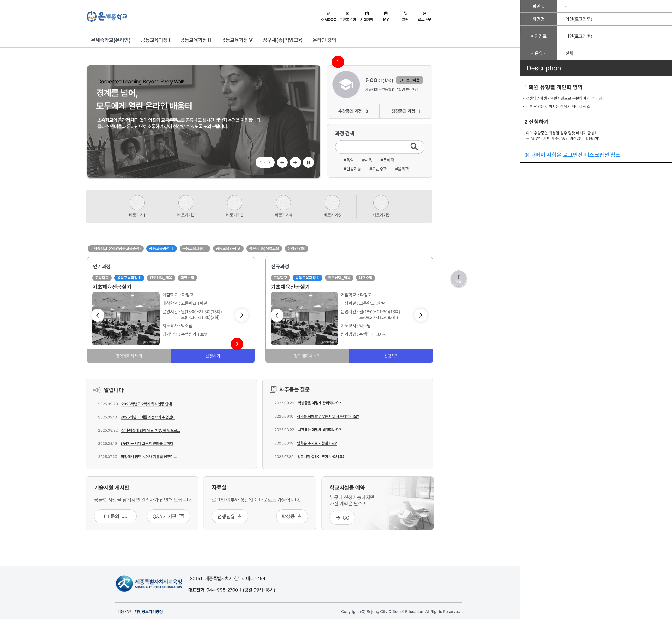Go to next banner slide
Image resolution: width=672 pixels, height=619 pixels.
[295, 162]
